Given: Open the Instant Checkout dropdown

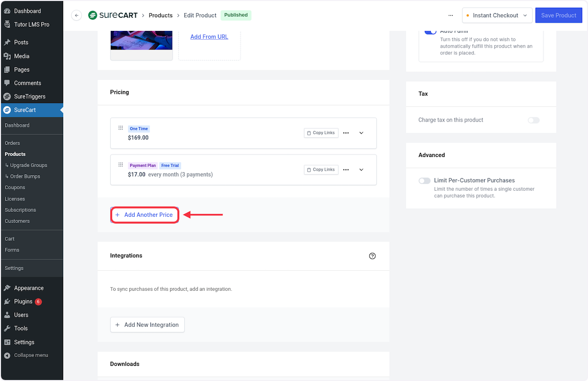Looking at the screenshot, I should [497, 15].
